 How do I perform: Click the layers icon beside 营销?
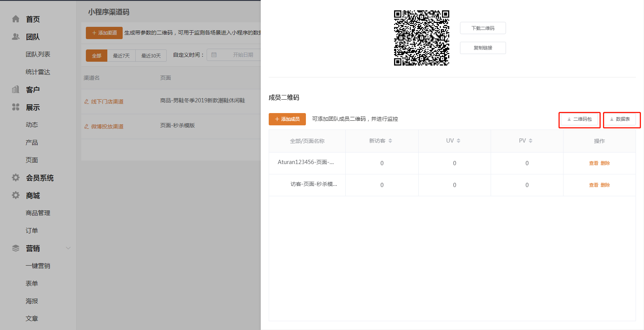(16, 248)
